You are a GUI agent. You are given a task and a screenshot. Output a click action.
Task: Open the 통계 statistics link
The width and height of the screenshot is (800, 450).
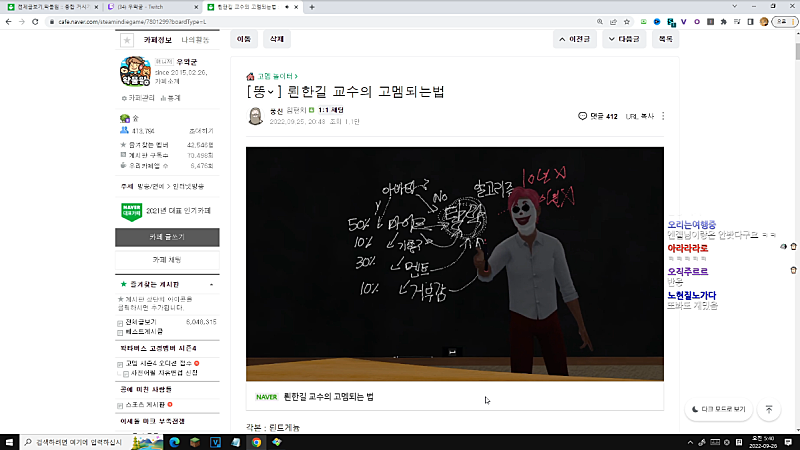tap(171, 98)
